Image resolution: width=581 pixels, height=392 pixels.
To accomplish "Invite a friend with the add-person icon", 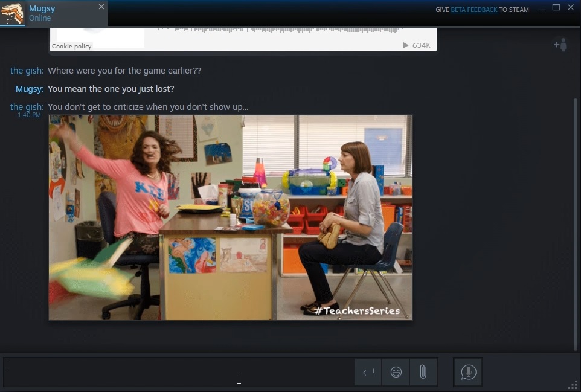I will point(560,45).
